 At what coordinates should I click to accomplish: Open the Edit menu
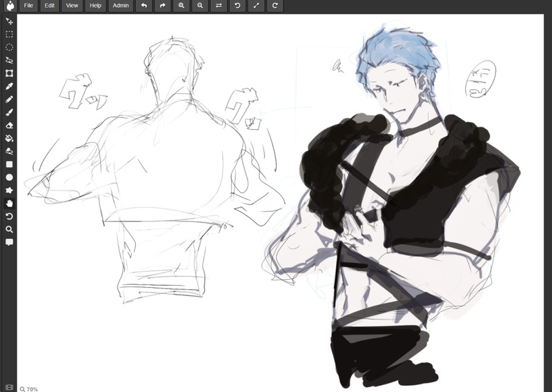click(x=50, y=6)
